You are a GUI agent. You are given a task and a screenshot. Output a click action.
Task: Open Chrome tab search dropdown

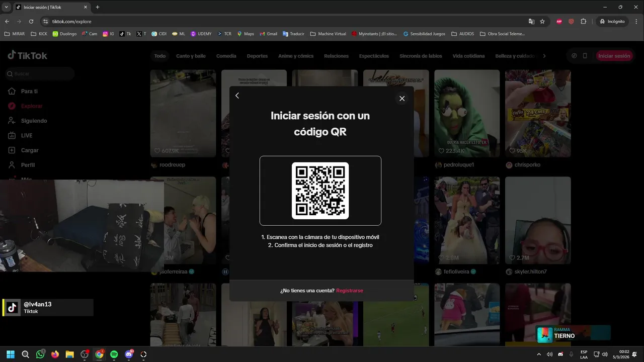(x=6, y=7)
